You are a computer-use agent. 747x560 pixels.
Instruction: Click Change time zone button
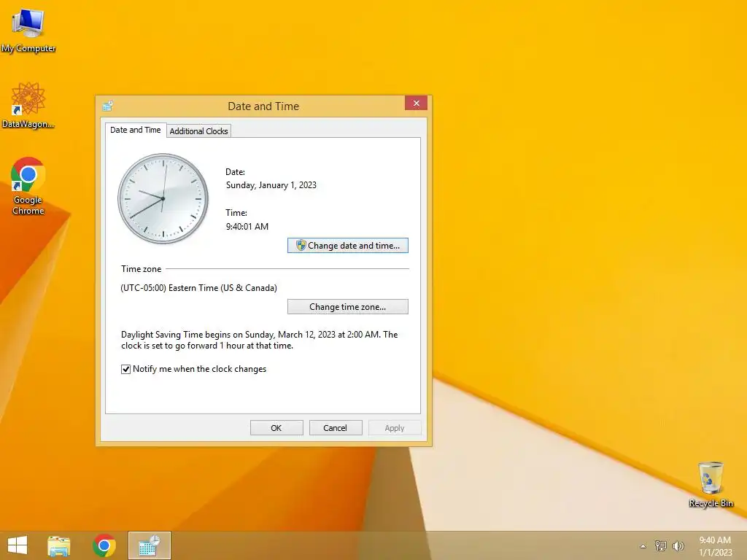point(348,307)
